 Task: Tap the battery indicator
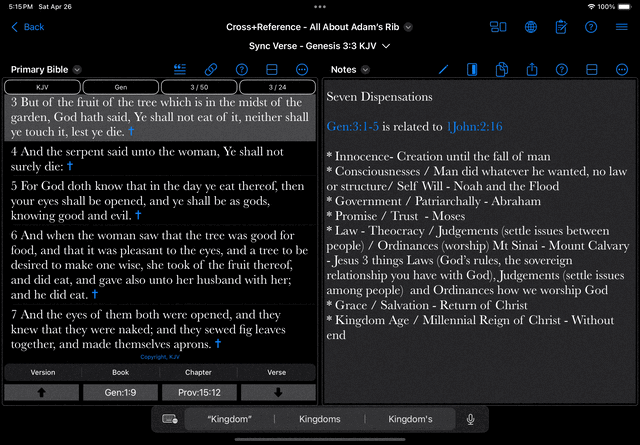click(624, 7)
